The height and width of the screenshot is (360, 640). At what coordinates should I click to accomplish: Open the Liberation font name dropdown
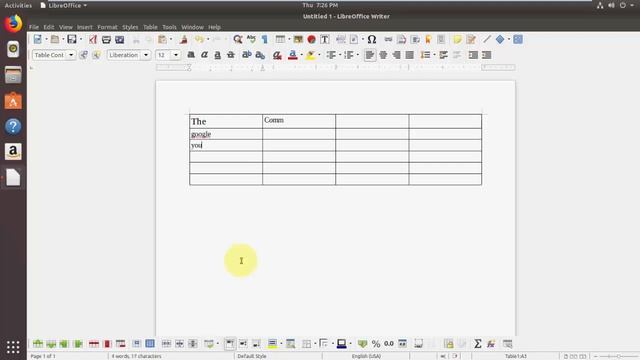coord(146,55)
